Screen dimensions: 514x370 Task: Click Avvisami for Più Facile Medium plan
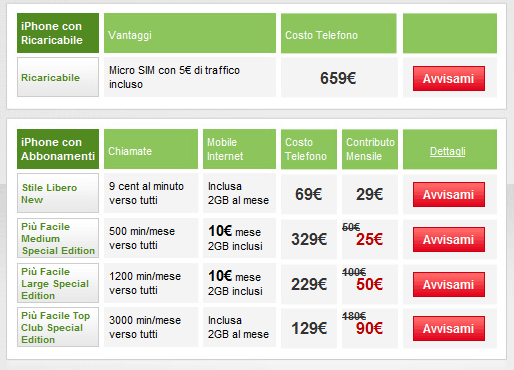point(449,239)
